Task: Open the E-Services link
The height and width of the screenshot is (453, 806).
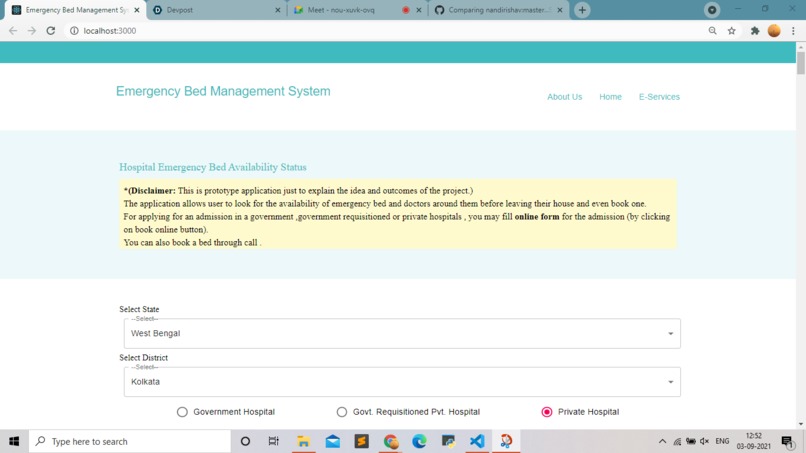Action: pos(659,97)
